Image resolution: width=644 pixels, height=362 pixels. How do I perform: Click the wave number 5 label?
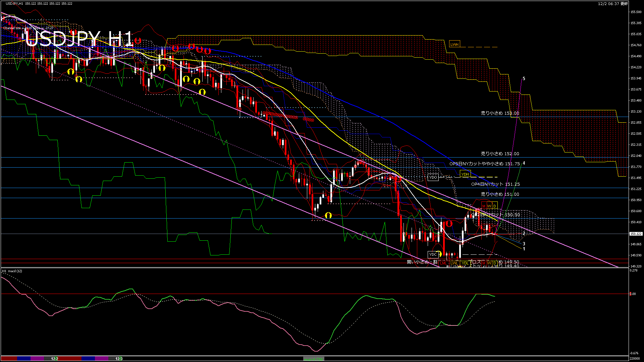coord(524,79)
